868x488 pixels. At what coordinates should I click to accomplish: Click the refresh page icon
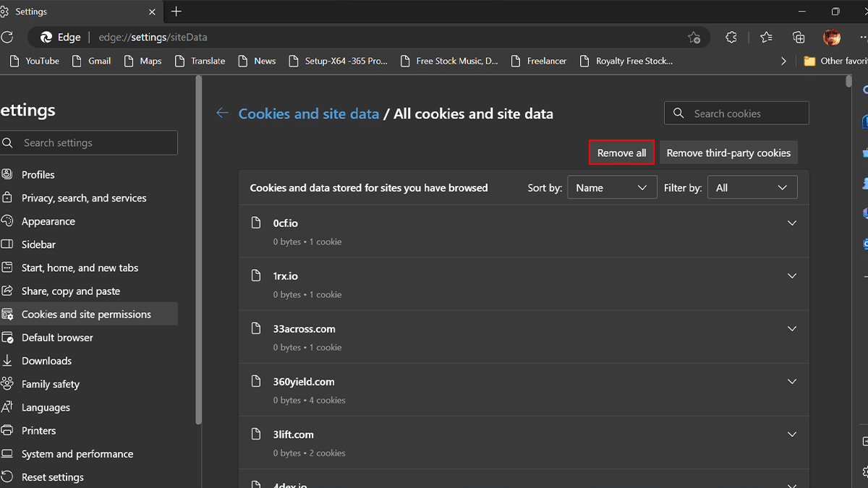click(7, 37)
